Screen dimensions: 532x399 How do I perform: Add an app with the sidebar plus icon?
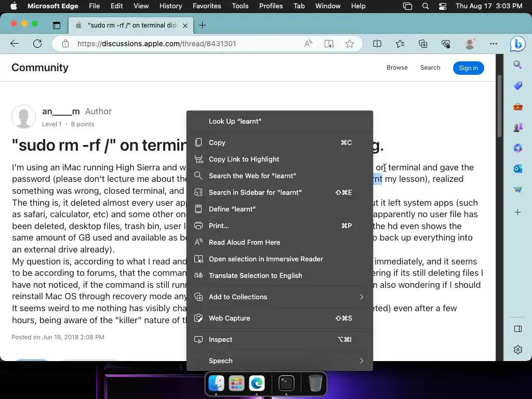click(x=518, y=212)
